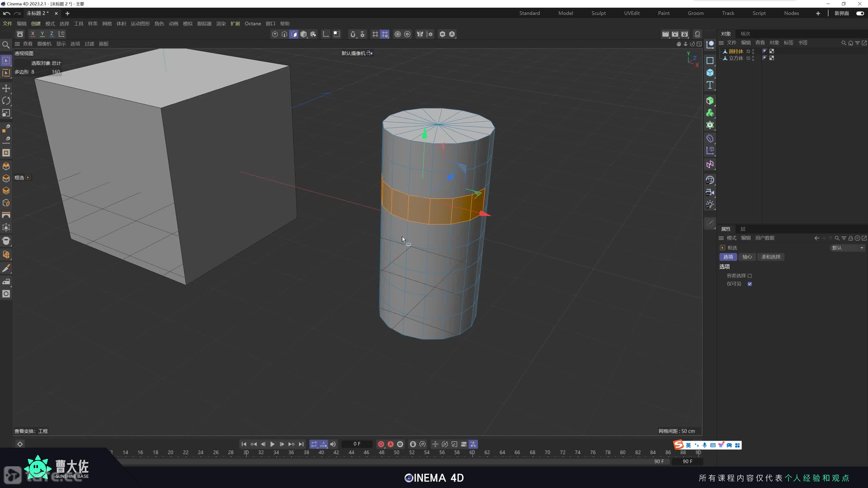868x488 pixels.
Task: Toggle the X axis lock
Action: pos(33,34)
